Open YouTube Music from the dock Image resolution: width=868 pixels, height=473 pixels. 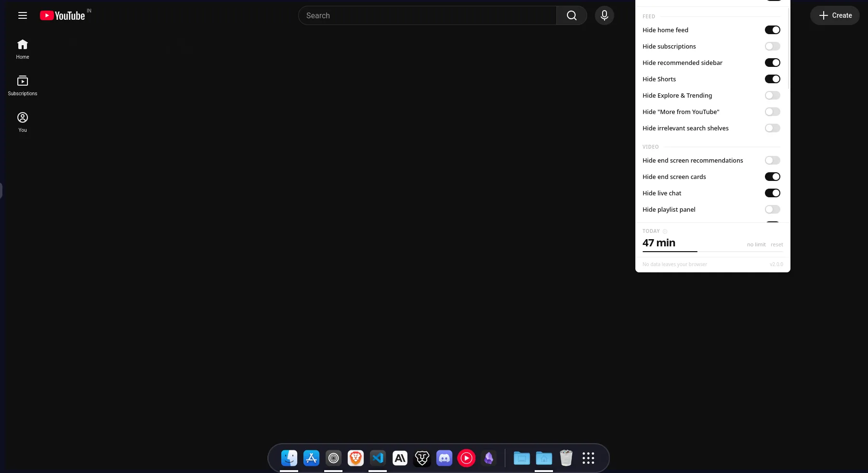click(x=466, y=458)
